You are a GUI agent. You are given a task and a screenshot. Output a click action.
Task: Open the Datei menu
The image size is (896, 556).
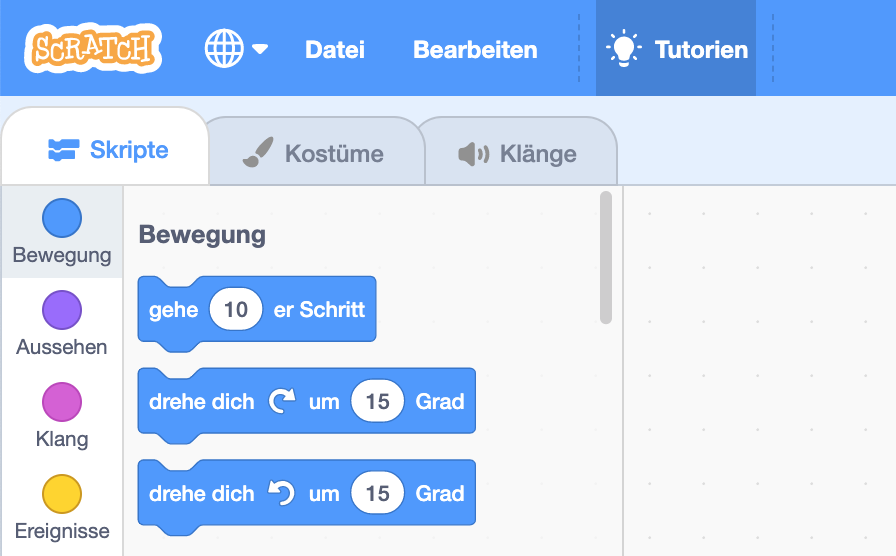[334, 49]
